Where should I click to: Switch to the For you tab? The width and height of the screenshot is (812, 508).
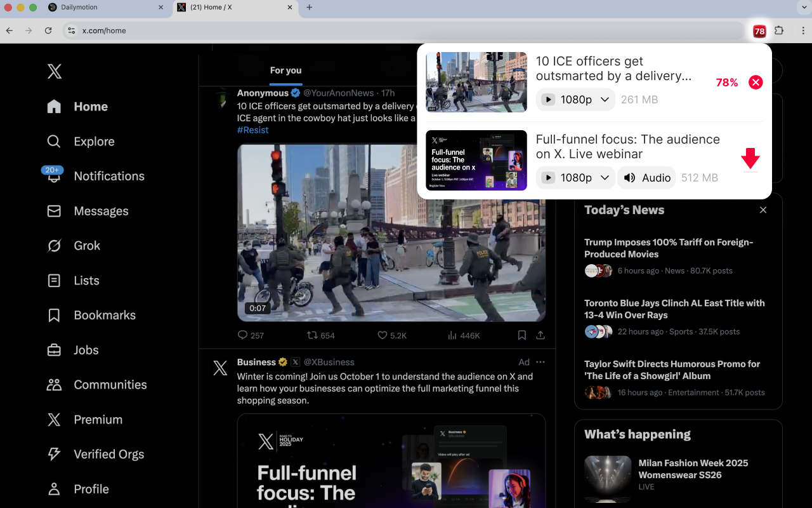(285, 71)
